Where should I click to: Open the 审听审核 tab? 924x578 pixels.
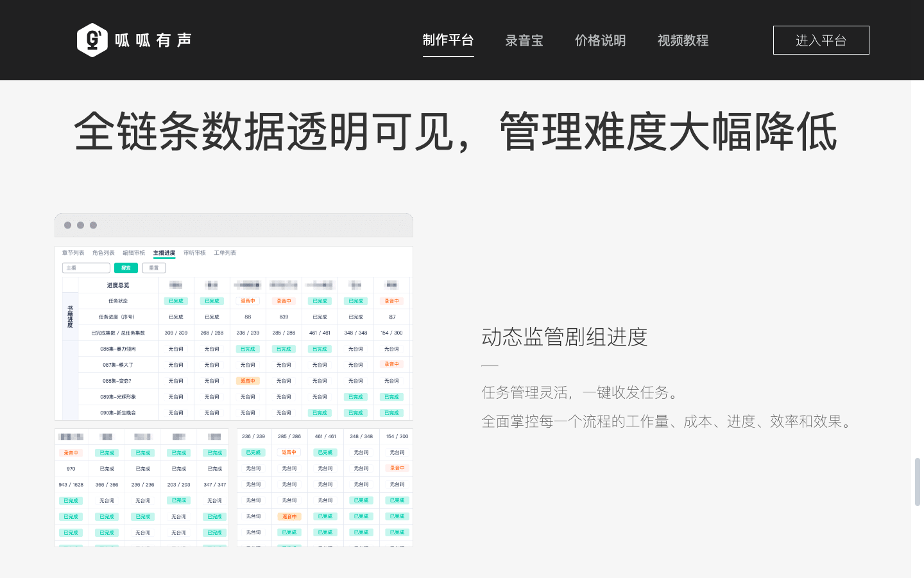[194, 253]
